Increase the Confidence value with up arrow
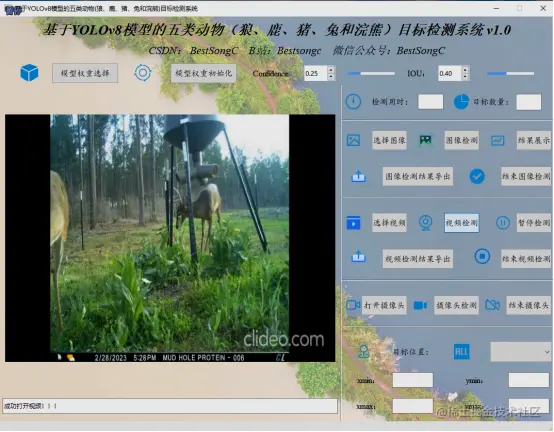Image resolution: width=554 pixels, height=432 pixels. point(331,70)
